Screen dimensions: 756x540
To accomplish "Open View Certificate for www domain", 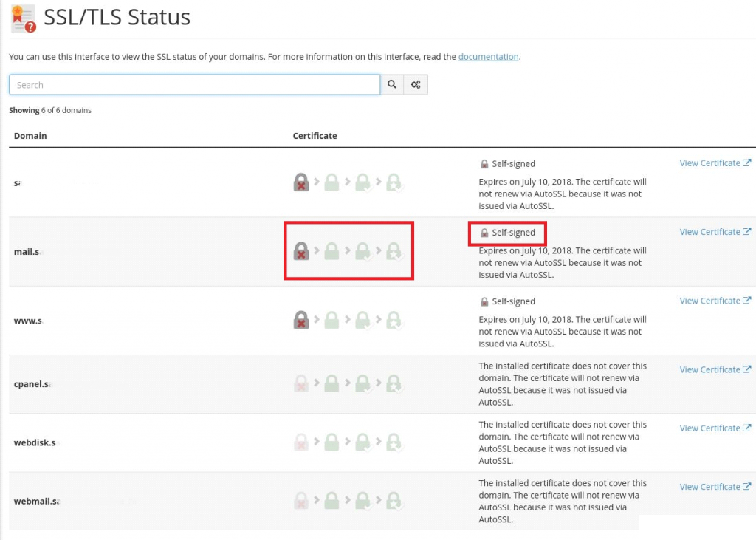I will (x=715, y=301).
